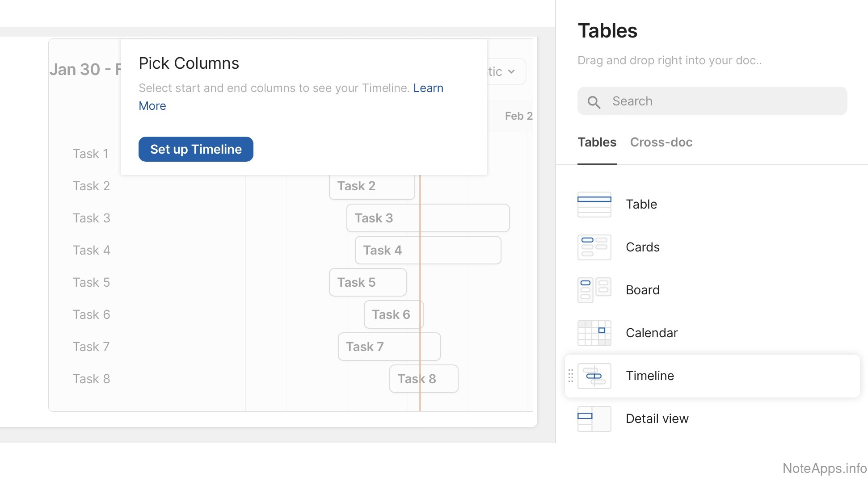The image size is (868, 477).
Task: Switch to the Cross-doc tab
Action: click(661, 142)
